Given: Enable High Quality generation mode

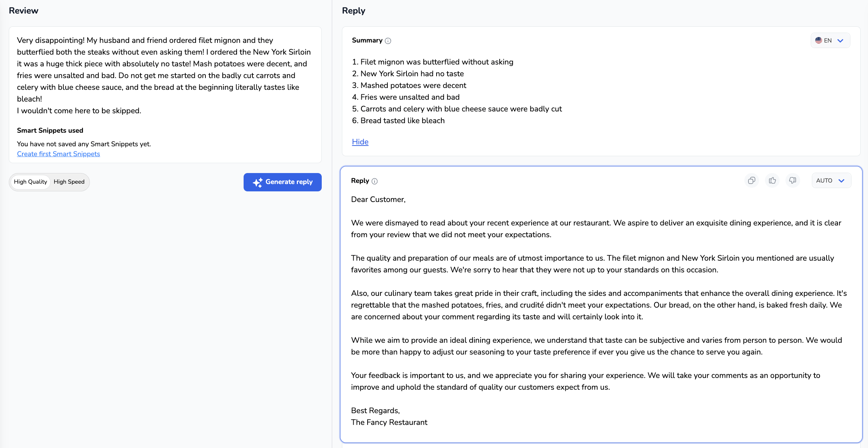Looking at the screenshot, I should [30, 181].
